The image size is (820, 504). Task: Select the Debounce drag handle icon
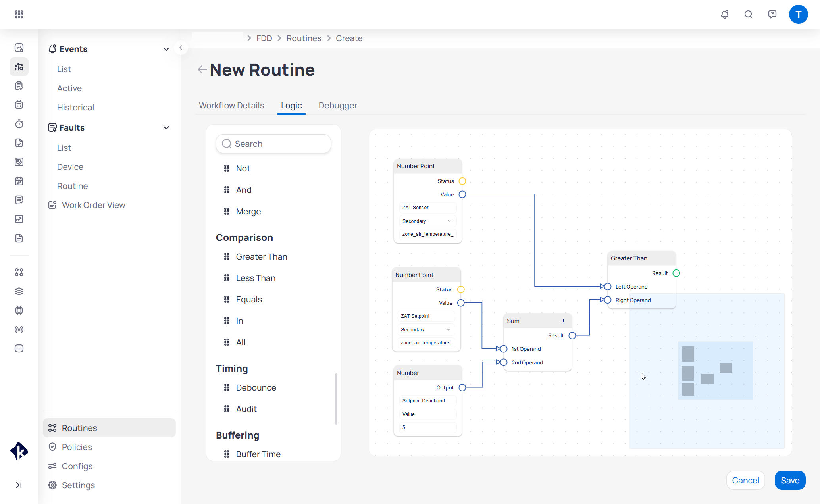(227, 388)
